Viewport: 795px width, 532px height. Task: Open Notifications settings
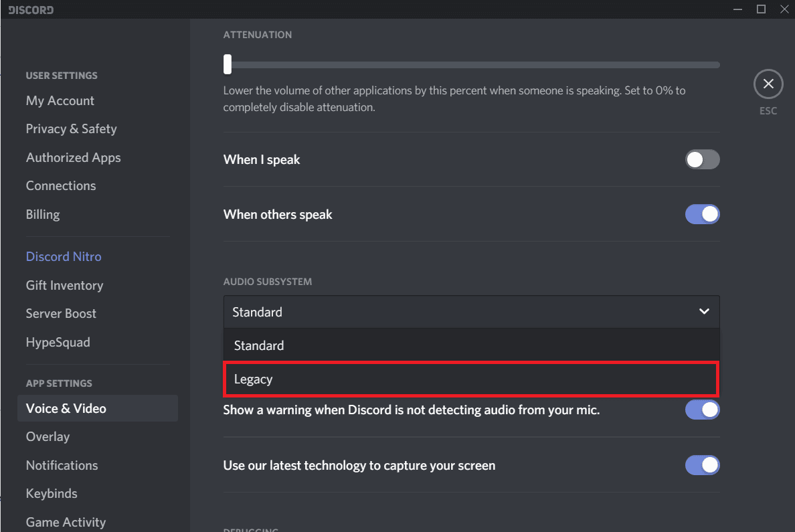[x=62, y=465]
